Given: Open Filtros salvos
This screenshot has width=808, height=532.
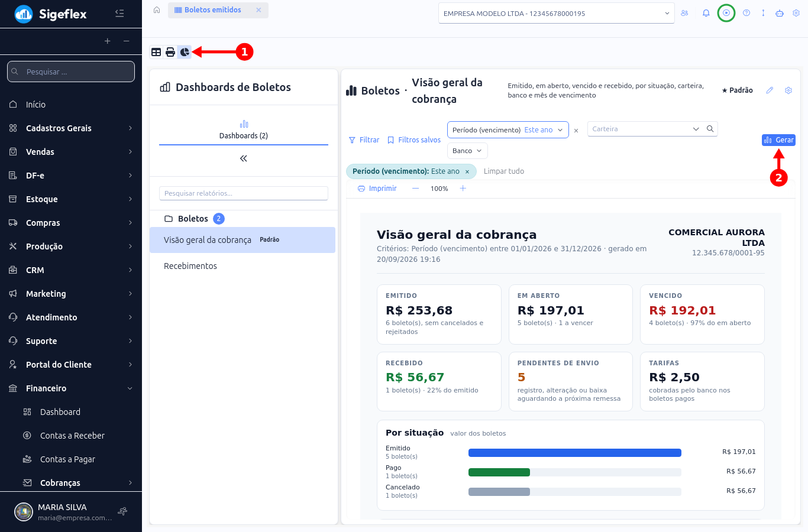Looking at the screenshot, I should click(x=414, y=140).
